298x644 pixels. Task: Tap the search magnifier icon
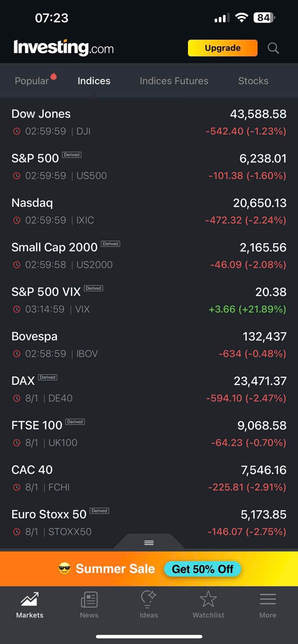point(273,48)
